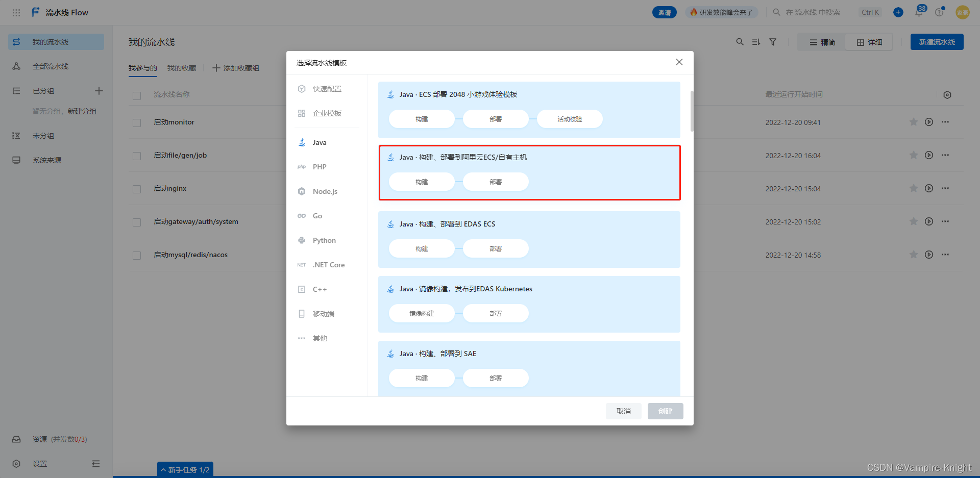Favorite the 启动nginx pipeline star

tap(914, 188)
